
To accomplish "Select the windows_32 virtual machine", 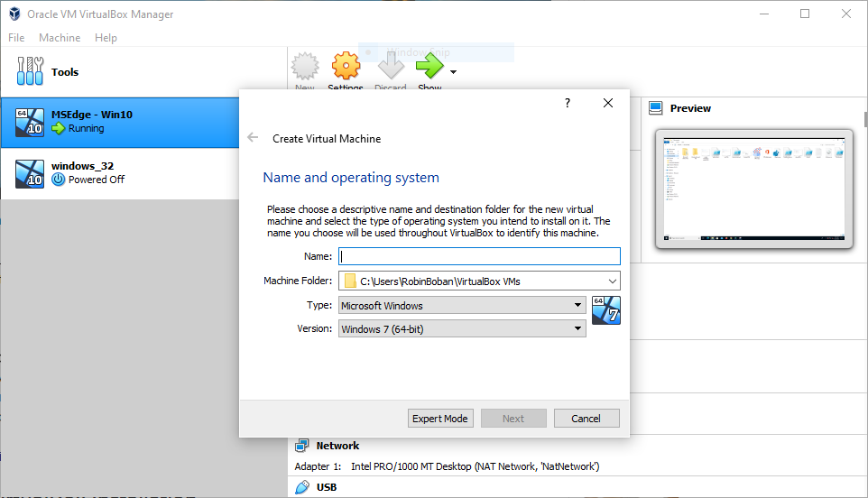I will (x=120, y=174).
